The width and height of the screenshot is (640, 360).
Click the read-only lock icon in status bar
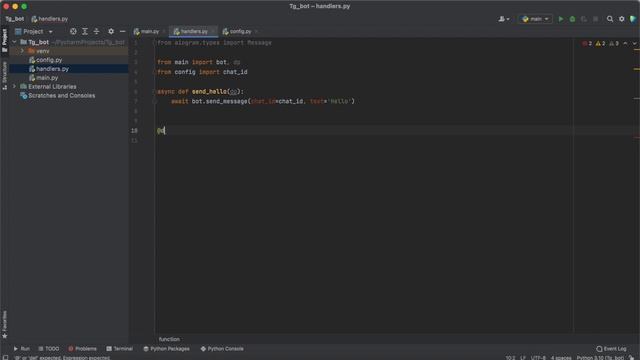(631, 358)
